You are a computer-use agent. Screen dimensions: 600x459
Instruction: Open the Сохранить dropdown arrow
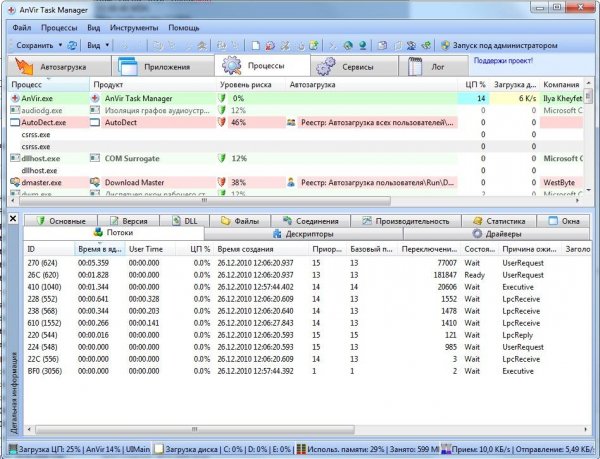[60, 45]
